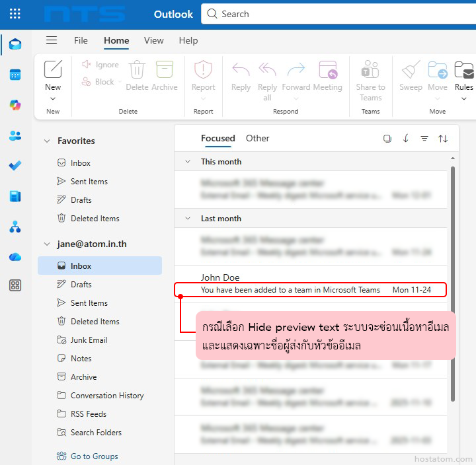Toggle the select messages icon
476x465 pixels.
(x=387, y=139)
